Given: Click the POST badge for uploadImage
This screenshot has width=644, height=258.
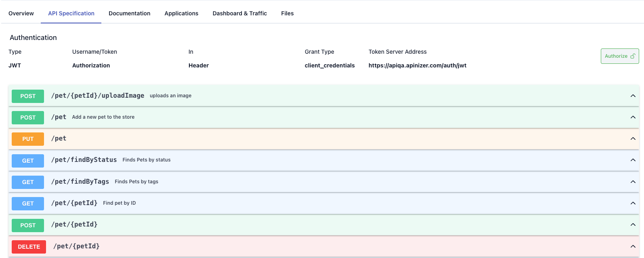Looking at the screenshot, I should 28,96.
